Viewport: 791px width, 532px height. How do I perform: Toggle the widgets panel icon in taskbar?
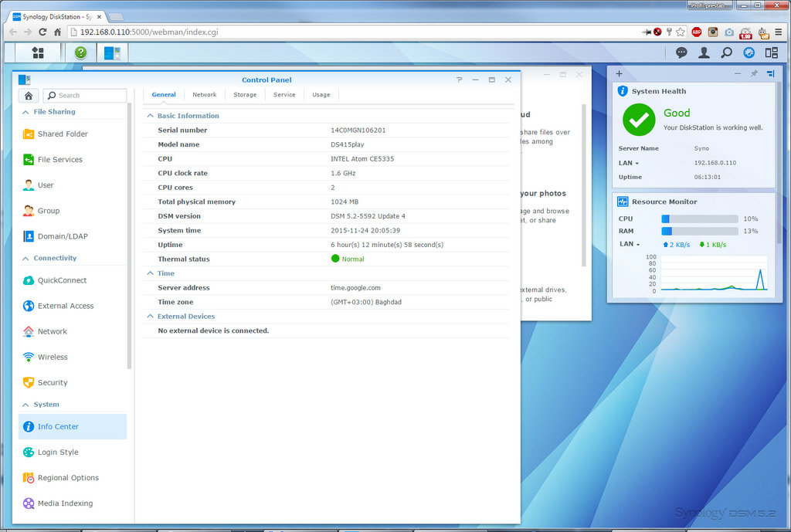point(749,53)
